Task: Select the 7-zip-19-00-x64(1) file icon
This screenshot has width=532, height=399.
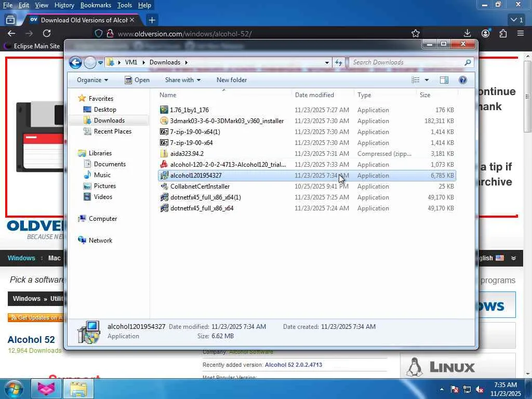Action: 164,131
